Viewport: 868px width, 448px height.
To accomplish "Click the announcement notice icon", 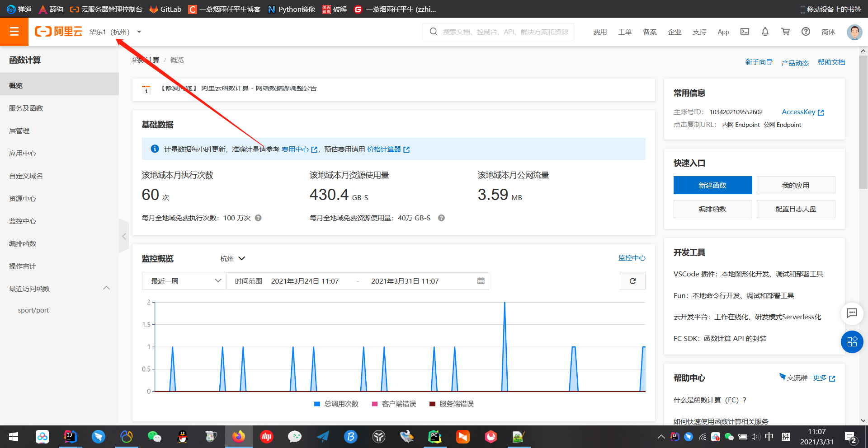I will click(146, 89).
